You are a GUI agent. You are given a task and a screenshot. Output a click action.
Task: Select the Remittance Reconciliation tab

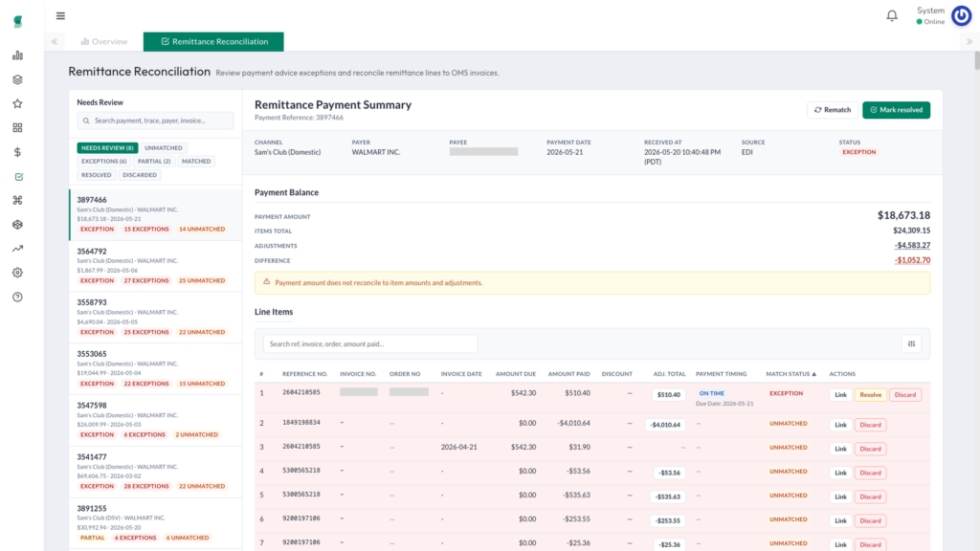[x=213, y=41]
